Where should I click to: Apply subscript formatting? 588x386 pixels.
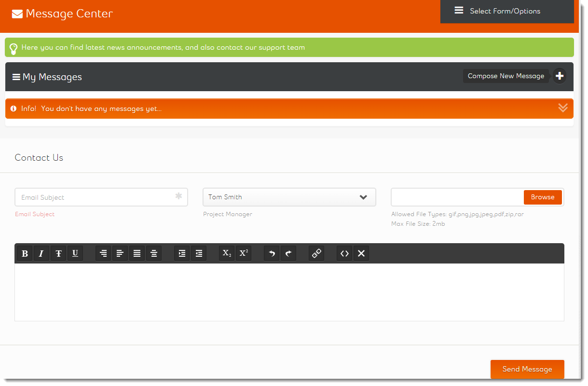pyautogui.click(x=227, y=253)
